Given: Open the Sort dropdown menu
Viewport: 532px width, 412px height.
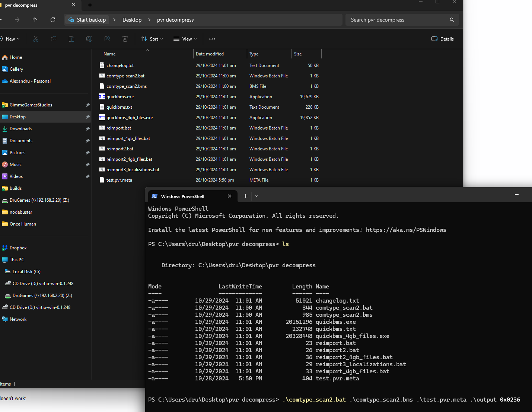Looking at the screenshot, I should (x=152, y=39).
